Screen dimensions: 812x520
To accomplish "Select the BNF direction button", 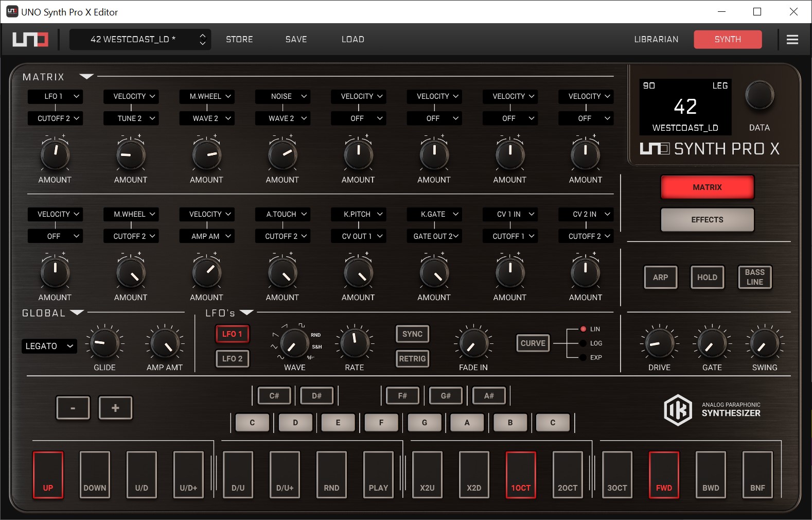I will pyautogui.click(x=757, y=475).
